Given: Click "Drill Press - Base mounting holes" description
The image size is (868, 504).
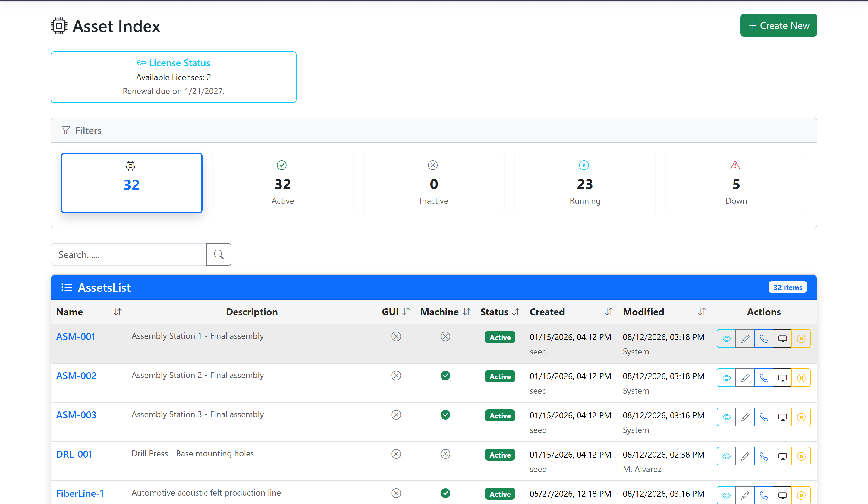Looking at the screenshot, I should click(193, 454).
